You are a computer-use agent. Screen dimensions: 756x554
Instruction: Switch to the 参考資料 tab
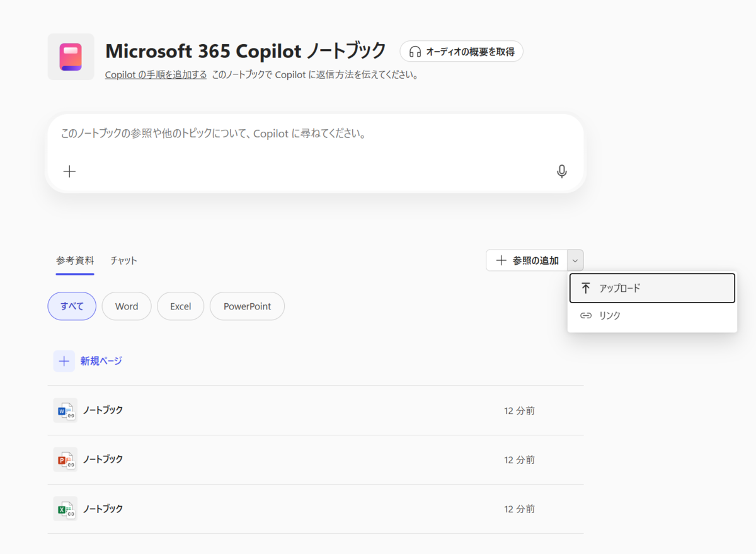(x=75, y=260)
